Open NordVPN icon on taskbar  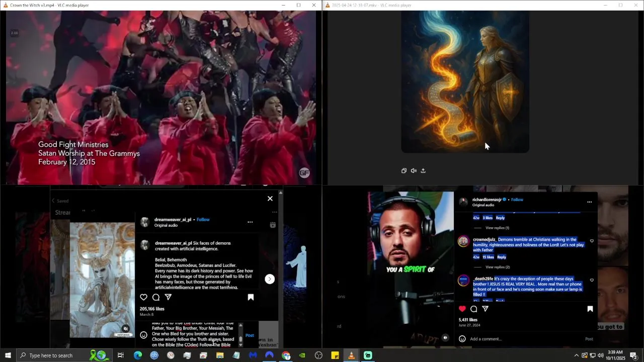269,355
